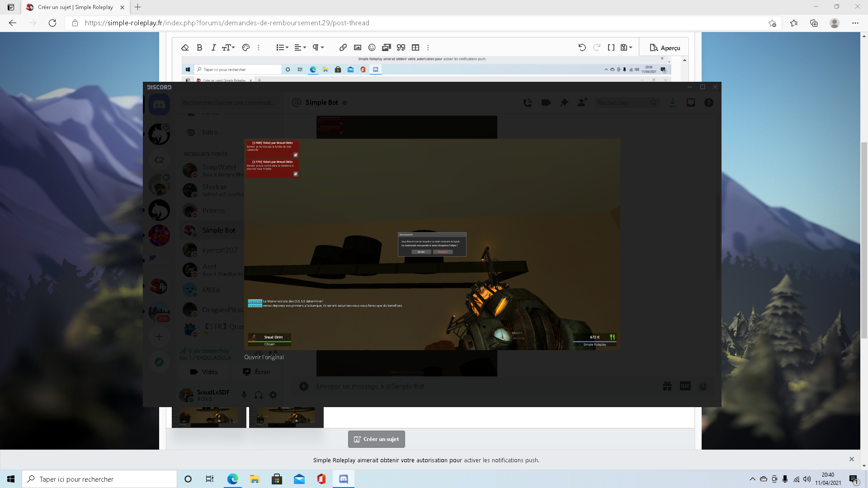The width and height of the screenshot is (868, 488).
Task: Open the text alignment dropdown in the editor
Action: click(300, 47)
